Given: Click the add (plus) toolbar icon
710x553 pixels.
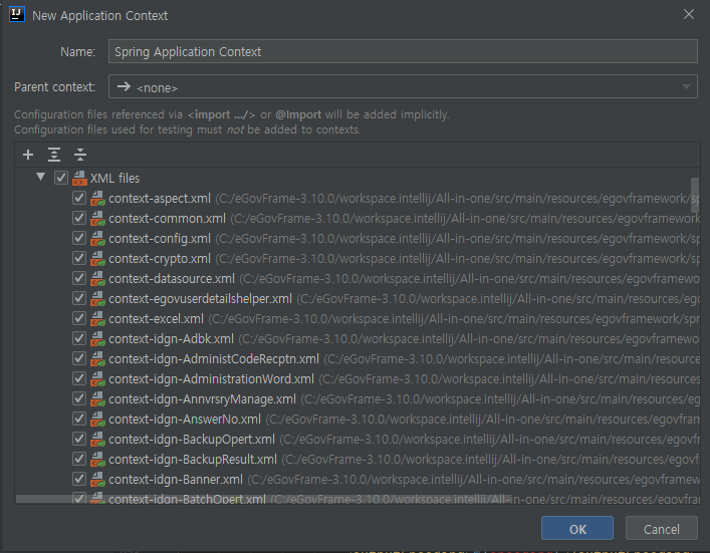Looking at the screenshot, I should coord(28,155).
